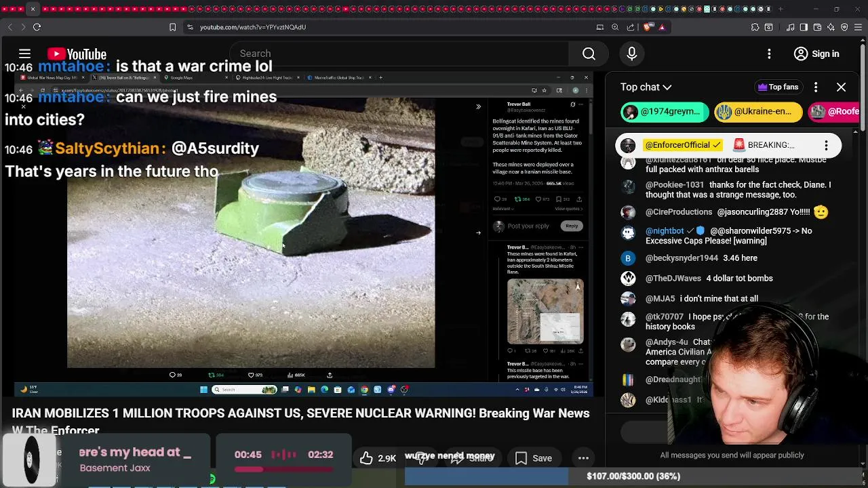Click @MJA5 chat message
Viewport: 868px width, 488px height.
[x=729, y=299]
